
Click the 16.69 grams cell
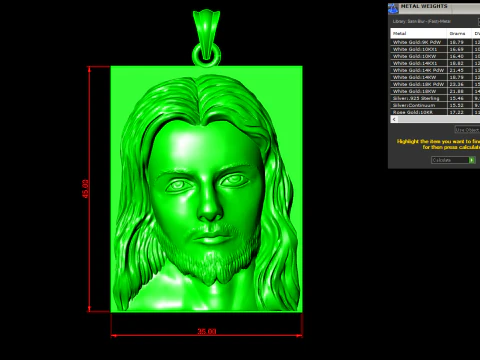[459, 49]
